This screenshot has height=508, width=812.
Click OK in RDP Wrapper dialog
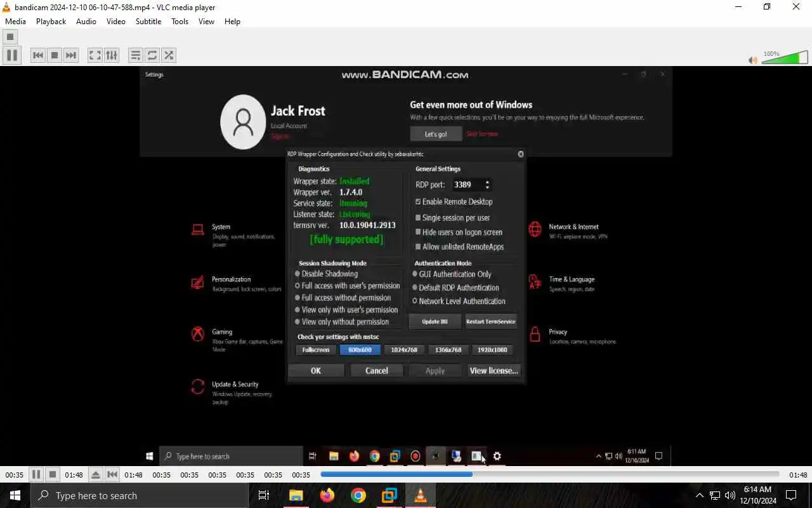tap(316, 371)
